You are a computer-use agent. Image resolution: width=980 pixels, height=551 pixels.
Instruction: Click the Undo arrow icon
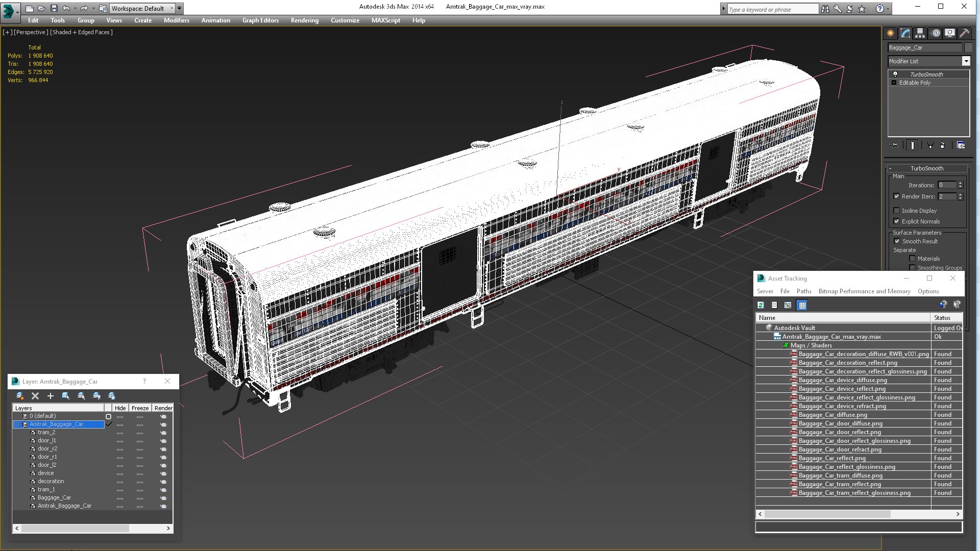[x=66, y=8]
